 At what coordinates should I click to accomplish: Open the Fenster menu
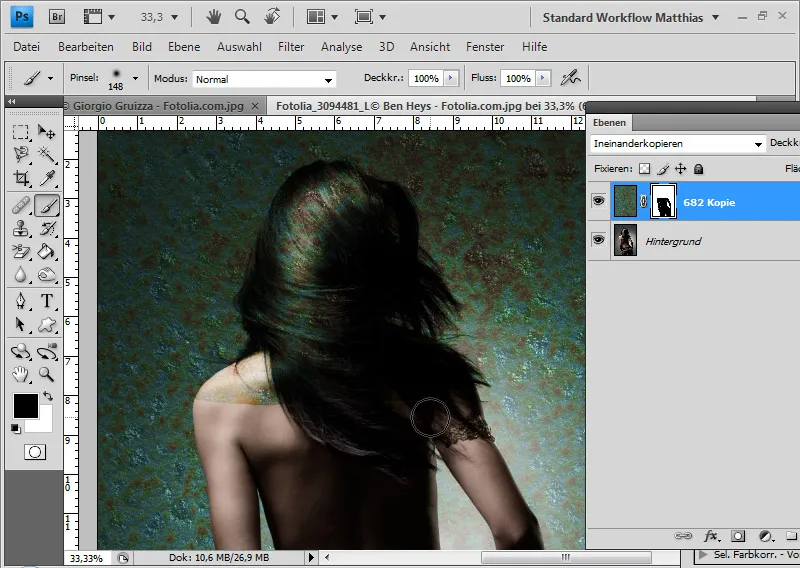click(x=485, y=47)
